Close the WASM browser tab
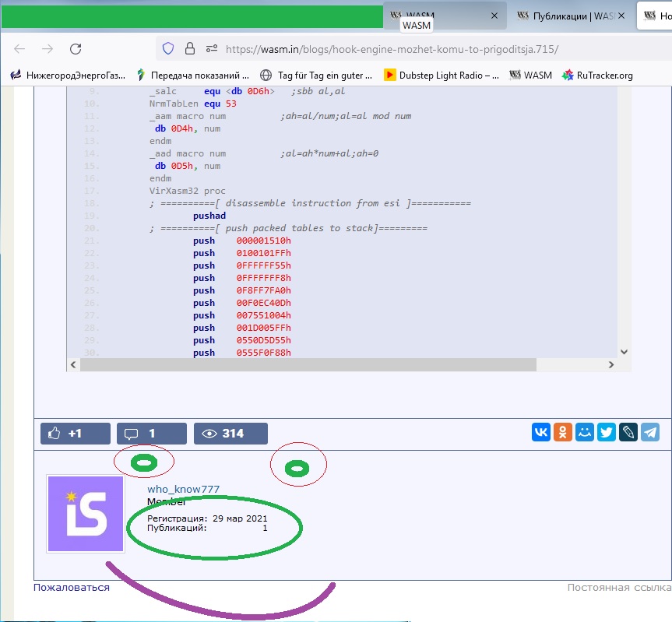 [495, 16]
